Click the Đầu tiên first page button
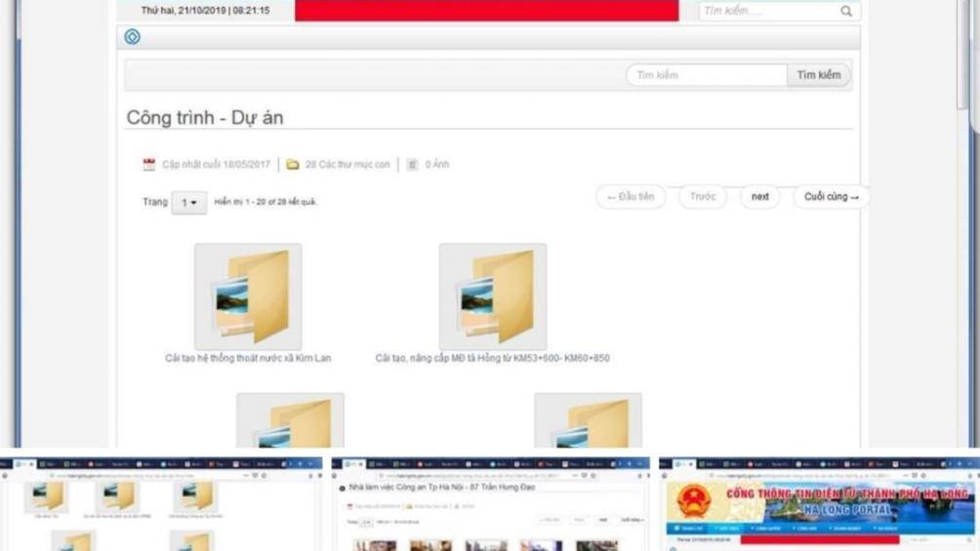The width and height of the screenshot is (980, 551). point(631,197)
